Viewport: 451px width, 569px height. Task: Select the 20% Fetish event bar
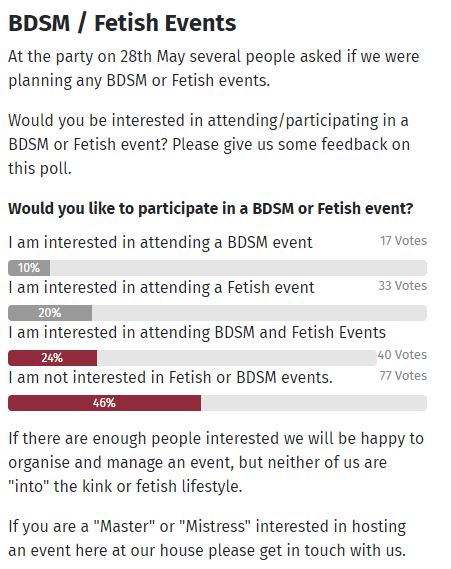[217, 313]
